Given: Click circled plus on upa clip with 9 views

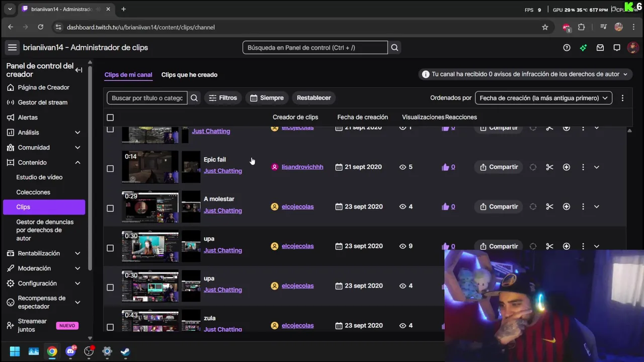Looking at the screenshot, I should click(x=566, y=246).
